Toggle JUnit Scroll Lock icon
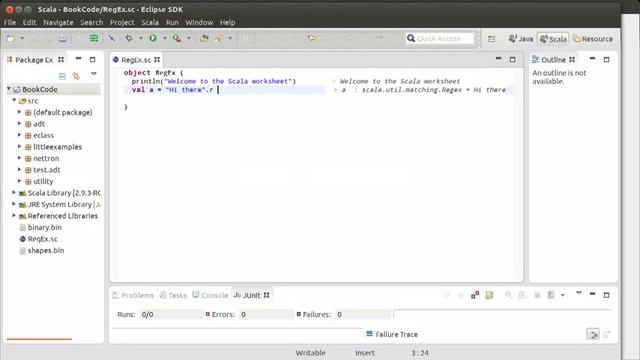Image resolution: width=640 pixels, height=360 pixels. coord(489,295)
